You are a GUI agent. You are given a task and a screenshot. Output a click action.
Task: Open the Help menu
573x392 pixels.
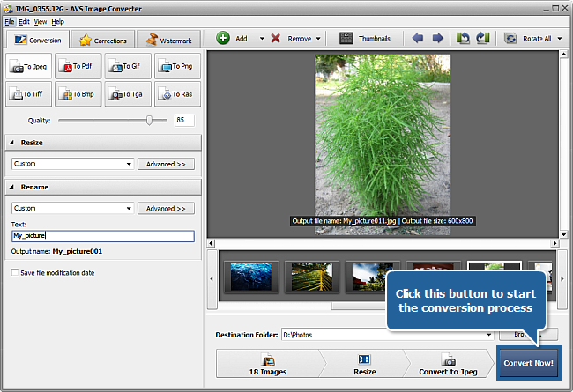(x=57, y=21)
